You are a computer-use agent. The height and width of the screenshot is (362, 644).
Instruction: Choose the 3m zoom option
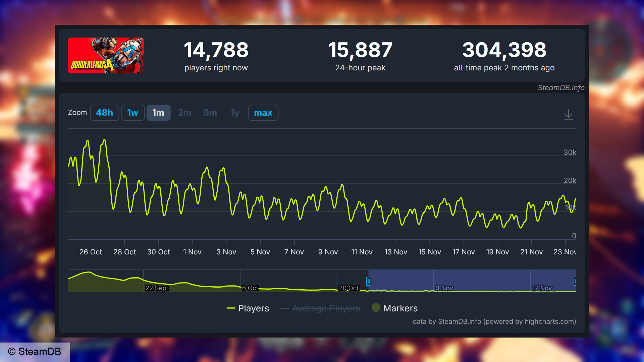click(x=184, y=113)
